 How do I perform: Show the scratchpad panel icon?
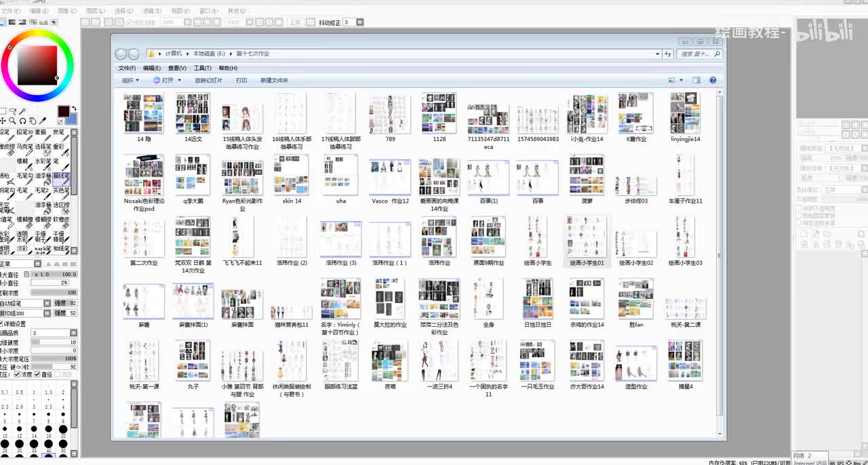[x=53, y=22]
